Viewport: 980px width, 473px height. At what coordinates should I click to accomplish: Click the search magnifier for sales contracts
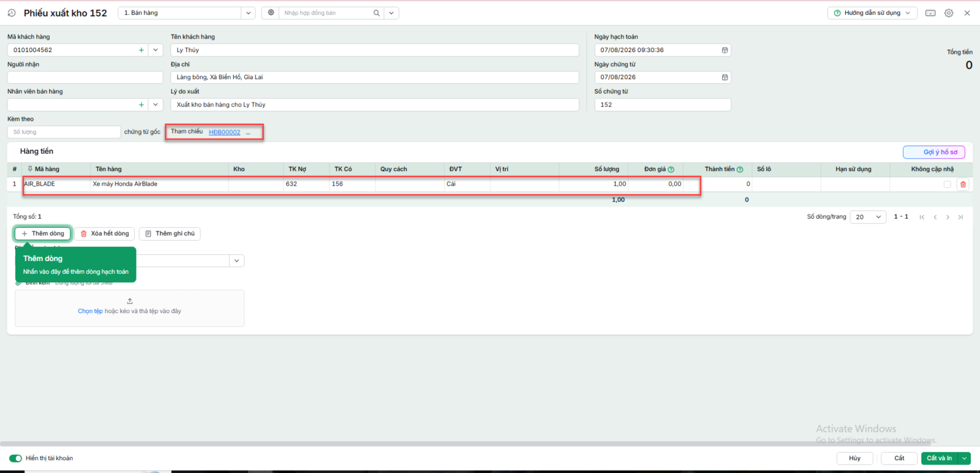click(x=377, y=13)
